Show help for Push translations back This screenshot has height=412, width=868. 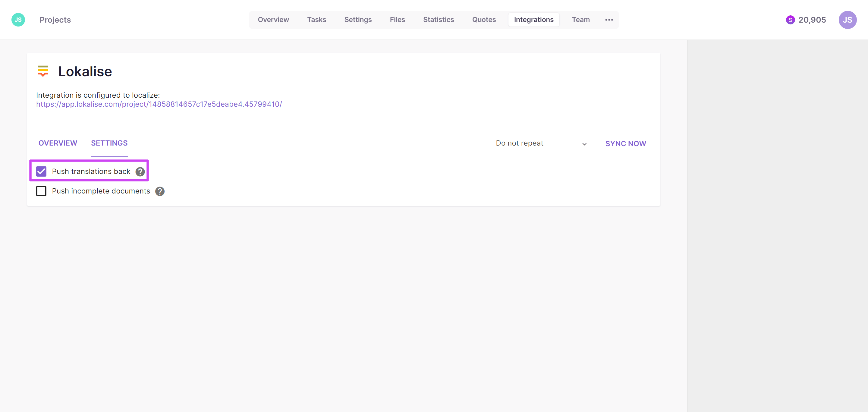pos(140,172)
